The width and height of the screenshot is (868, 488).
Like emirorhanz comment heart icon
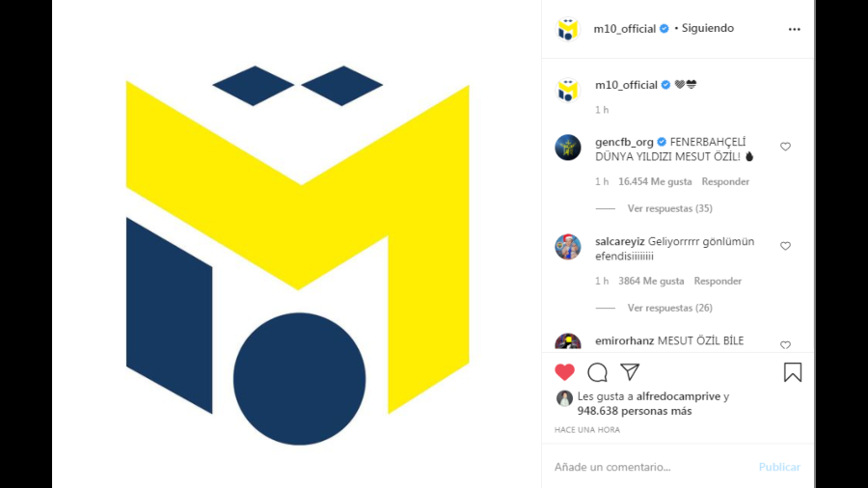[x=785, y=344]
